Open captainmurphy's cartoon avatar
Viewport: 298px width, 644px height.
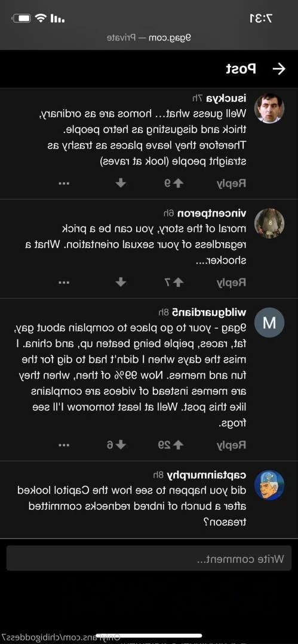[269, 485]
